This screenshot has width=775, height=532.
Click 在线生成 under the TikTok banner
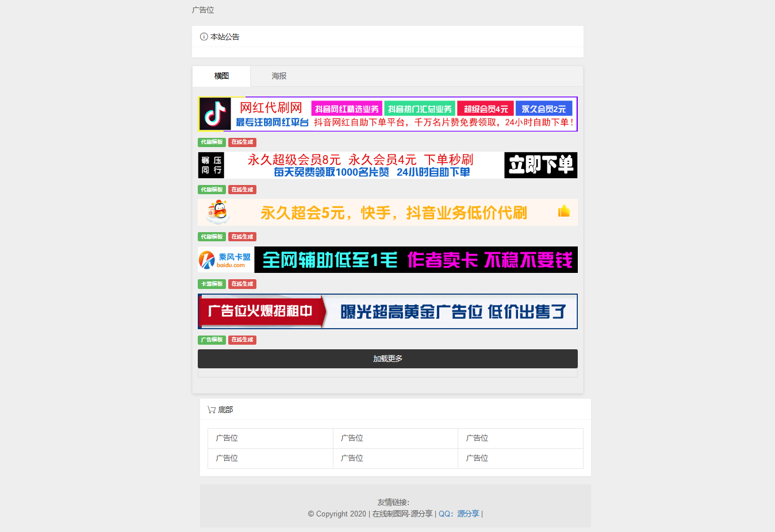click(x=242, y=142)
